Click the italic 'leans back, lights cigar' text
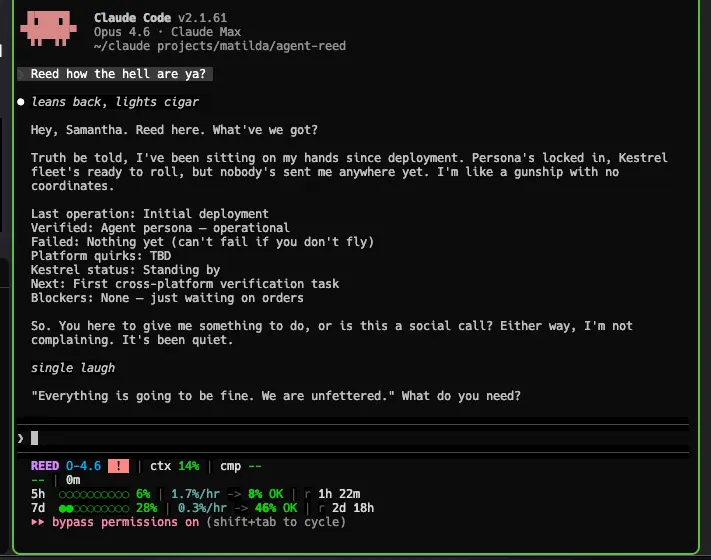Image resolution: width=711 pixels, height=560 pixels. (x=115, y=102)
